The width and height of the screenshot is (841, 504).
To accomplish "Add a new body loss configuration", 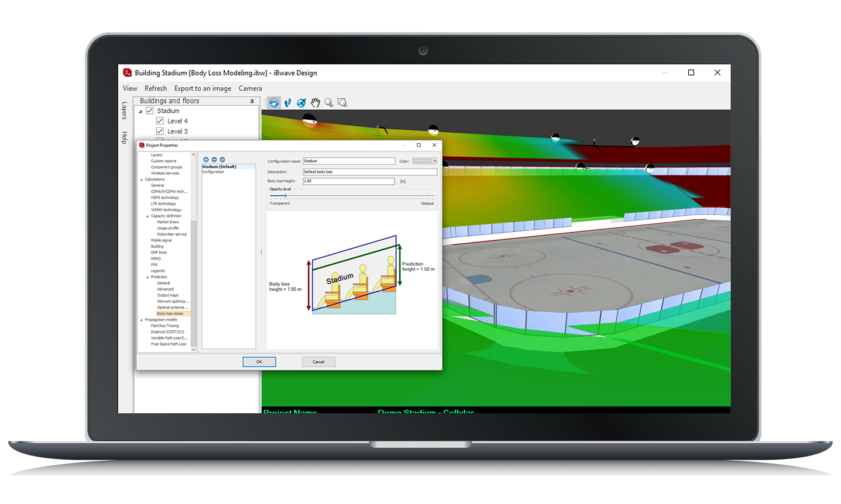I will [206, 160].
